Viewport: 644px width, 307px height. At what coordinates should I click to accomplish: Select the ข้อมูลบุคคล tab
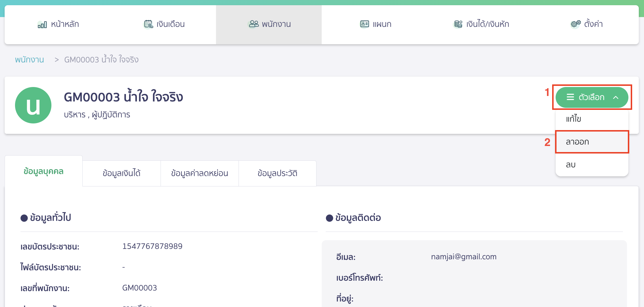click(x=44, y=171)
